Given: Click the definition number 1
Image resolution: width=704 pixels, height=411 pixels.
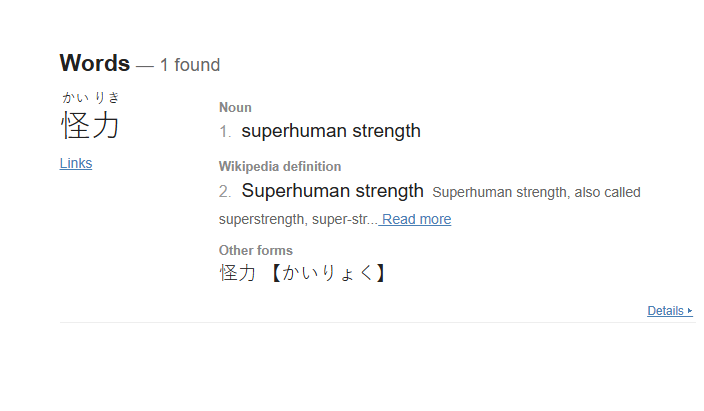Looking at the screenshot, I should pos(225,132).
